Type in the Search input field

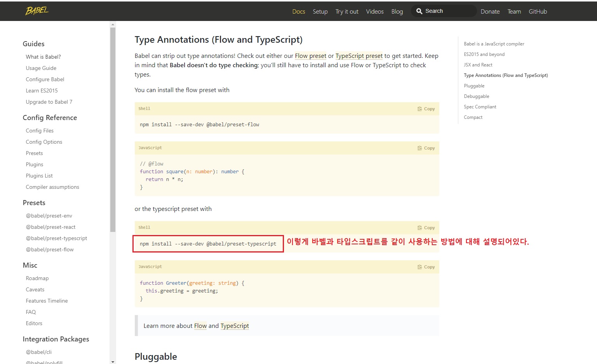[x=449, y=11]
